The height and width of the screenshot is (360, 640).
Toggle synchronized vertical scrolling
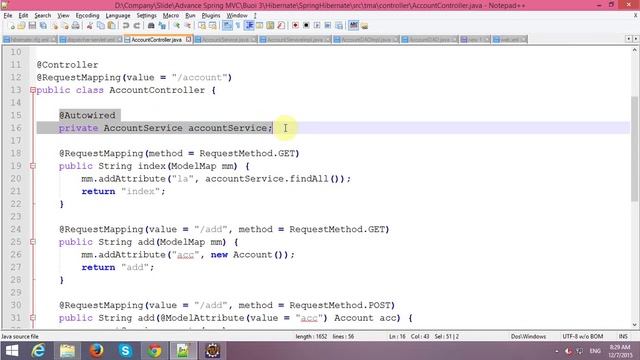(x=202, y=25)
